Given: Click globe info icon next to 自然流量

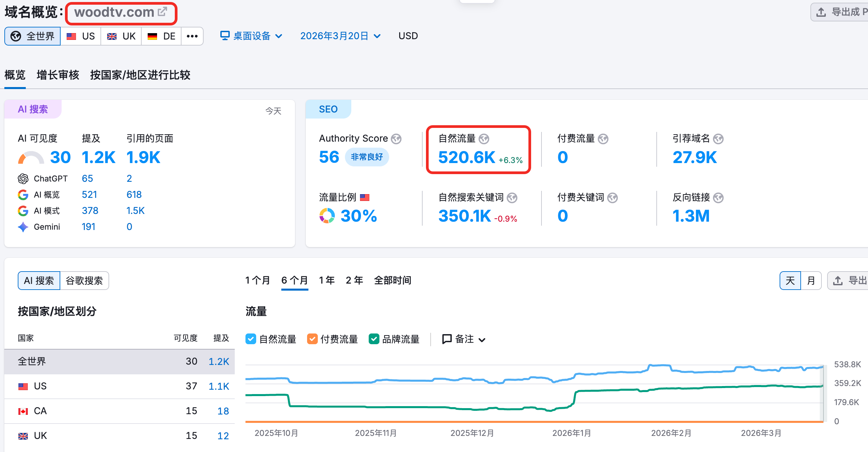Looking at the screenshot, I should pyautogui.click(x=484, y=139).
